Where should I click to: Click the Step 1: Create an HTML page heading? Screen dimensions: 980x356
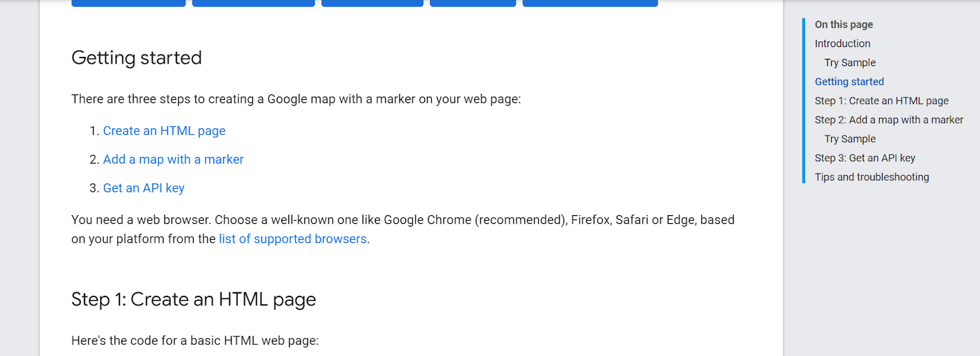click(194, 299)
